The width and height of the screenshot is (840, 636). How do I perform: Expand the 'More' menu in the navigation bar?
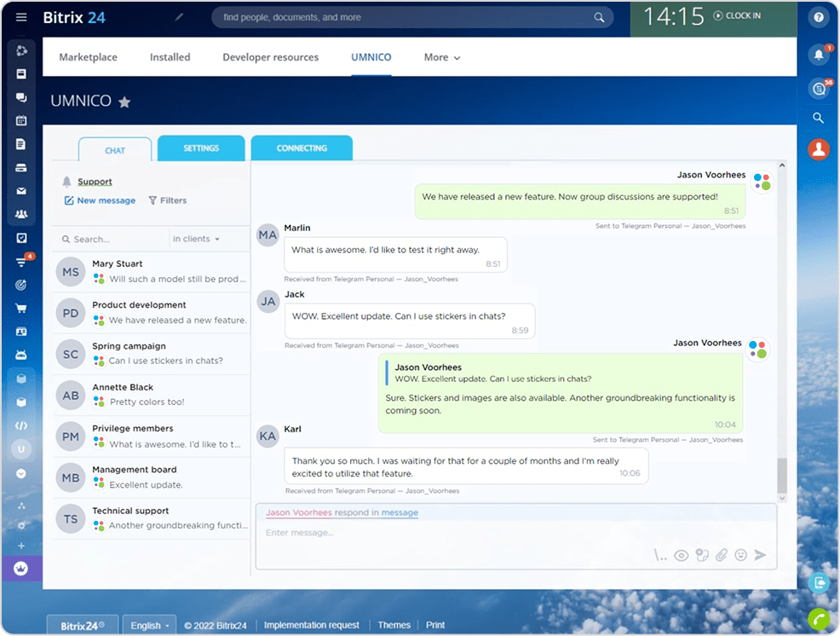coord(441,57)
